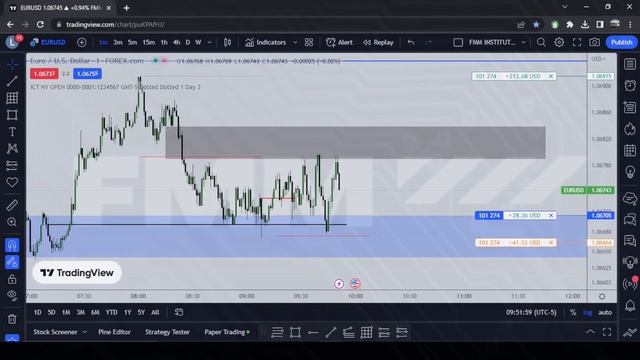The height and width of the screenshot is (360, 640).
Task: Open the Pine Editor tab
Action: click(114, 332)
